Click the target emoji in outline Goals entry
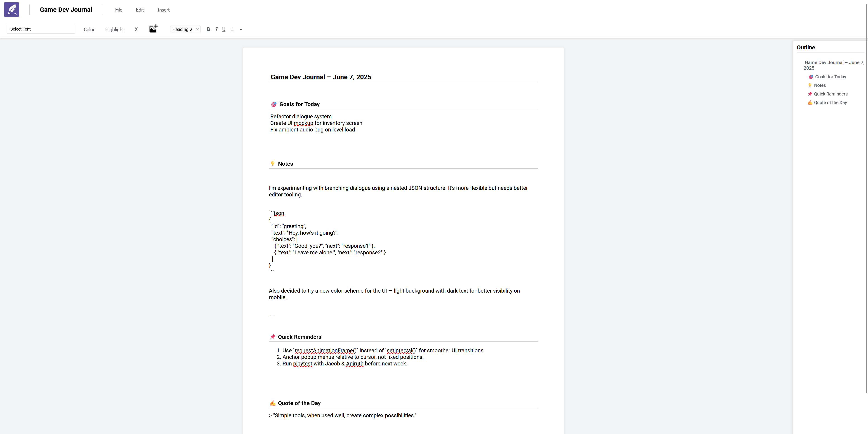The width and height of the screenshot is (868, 434). 811,77
